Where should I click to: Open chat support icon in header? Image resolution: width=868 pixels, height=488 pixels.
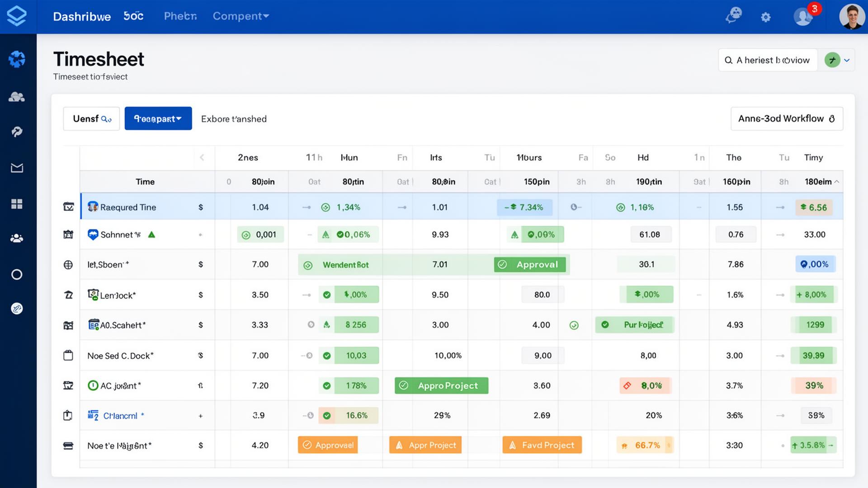click(734, 15)
